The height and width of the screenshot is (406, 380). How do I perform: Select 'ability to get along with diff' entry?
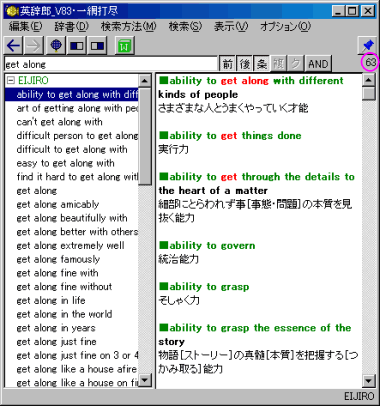point(72,94)
